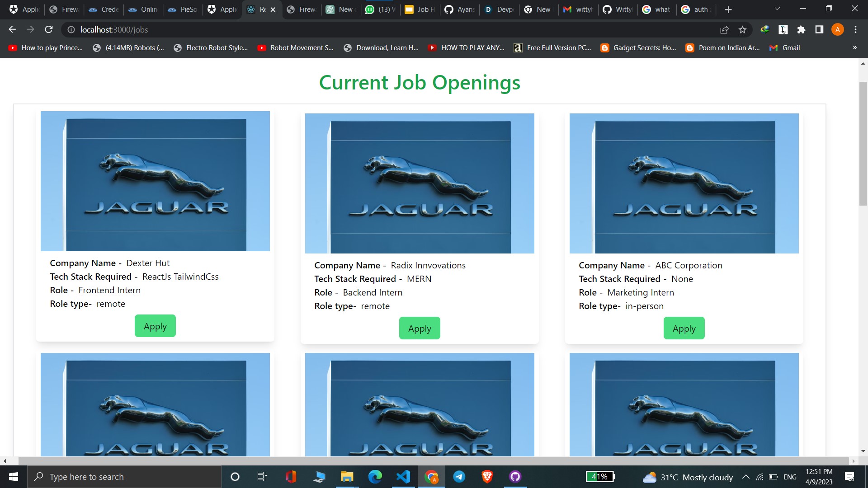Click Radix Innovations Jaguar image
868x488 pixels.
click(x=420, y=183)
